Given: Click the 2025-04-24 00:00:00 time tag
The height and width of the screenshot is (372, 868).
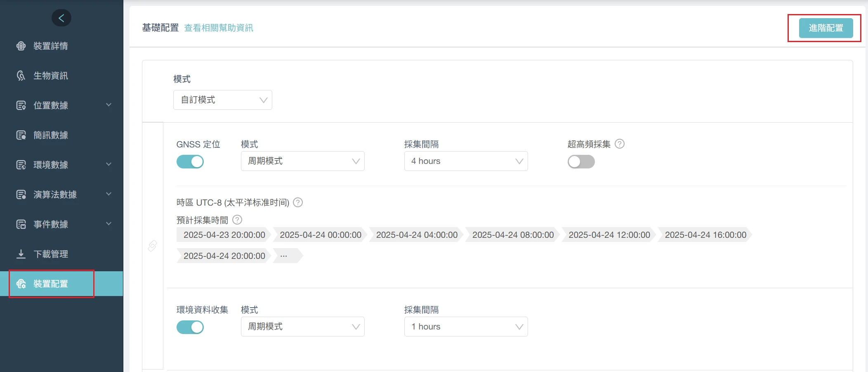Looking at the screenshot, I should [320, 235].
